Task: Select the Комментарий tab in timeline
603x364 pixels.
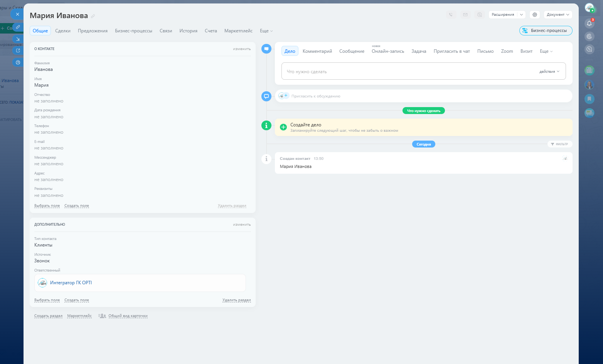Action: point(317,51)
